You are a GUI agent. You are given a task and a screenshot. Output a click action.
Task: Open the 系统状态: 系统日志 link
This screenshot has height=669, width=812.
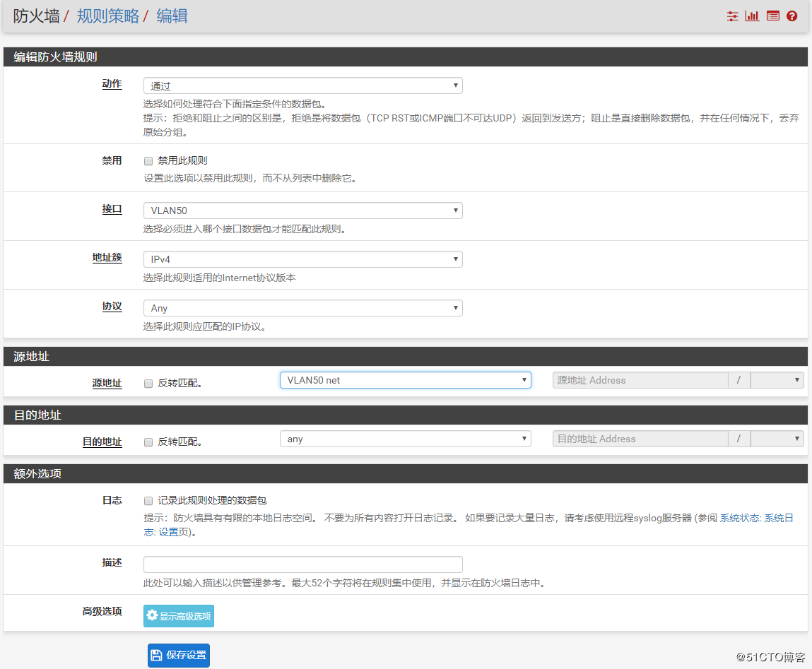[x=756, y=518]
